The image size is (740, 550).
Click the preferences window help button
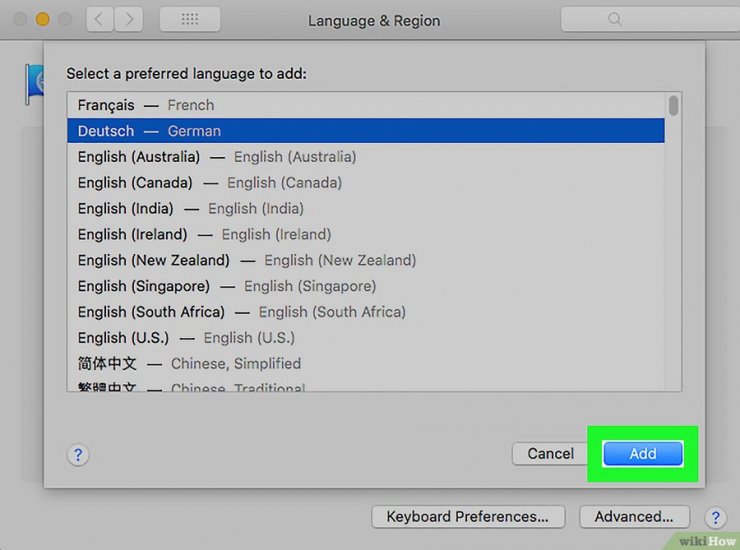pos(715,517)
